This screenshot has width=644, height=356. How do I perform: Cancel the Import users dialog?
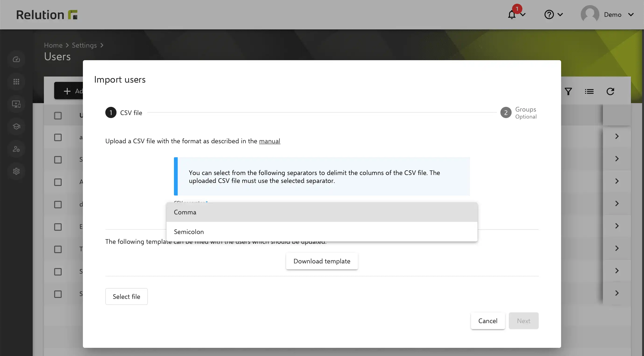tap(488, 321)
